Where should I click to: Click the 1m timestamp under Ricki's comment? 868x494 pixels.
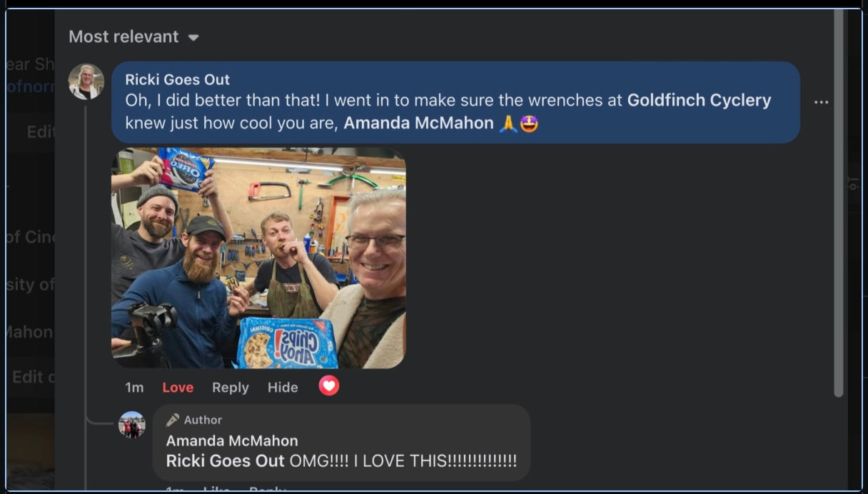tap(134, 387)
